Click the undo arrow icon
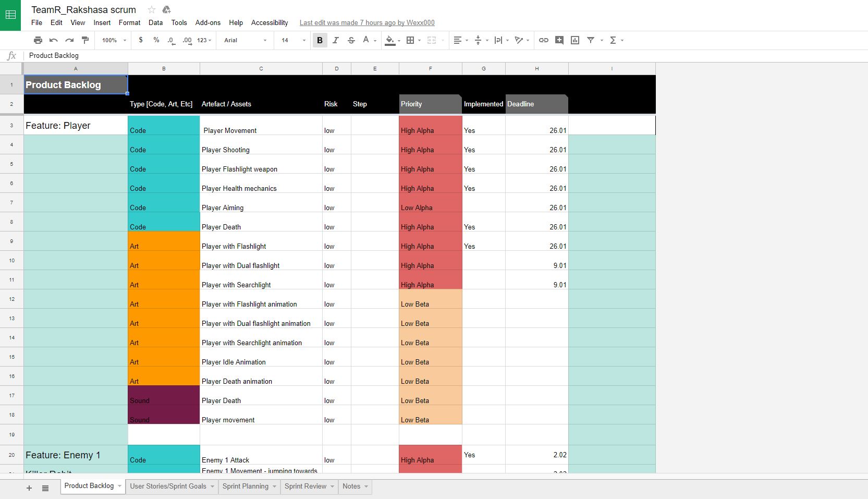The width and height of the screenshot is (868, 499). [53, 40]
